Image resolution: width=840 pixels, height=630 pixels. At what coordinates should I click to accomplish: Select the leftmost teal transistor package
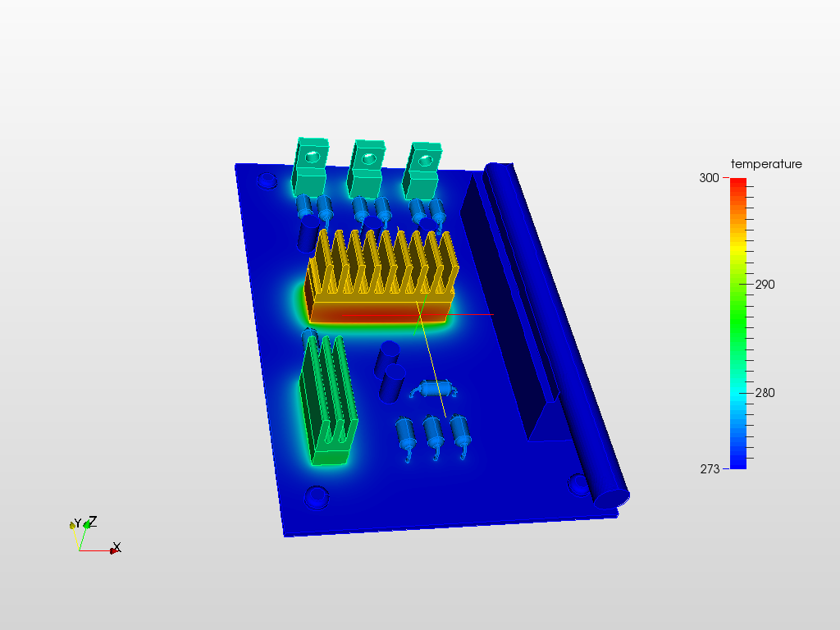pos(310,167)
